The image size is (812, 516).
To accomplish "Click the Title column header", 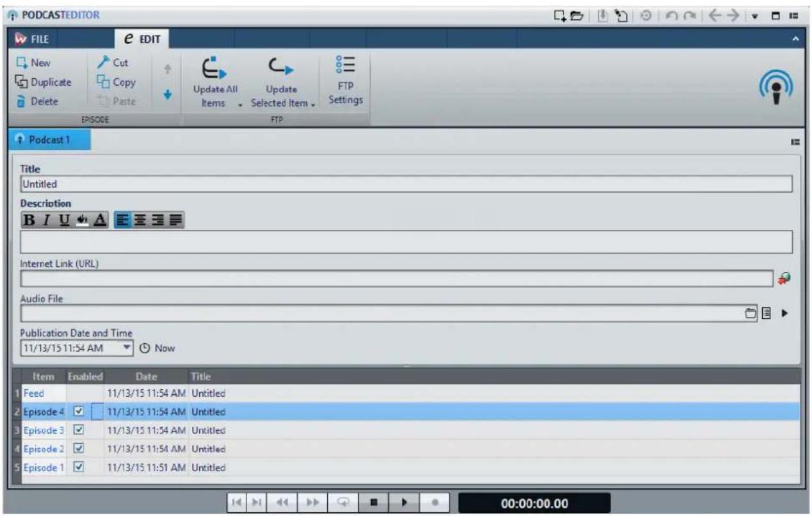I will tap(200, 377).
